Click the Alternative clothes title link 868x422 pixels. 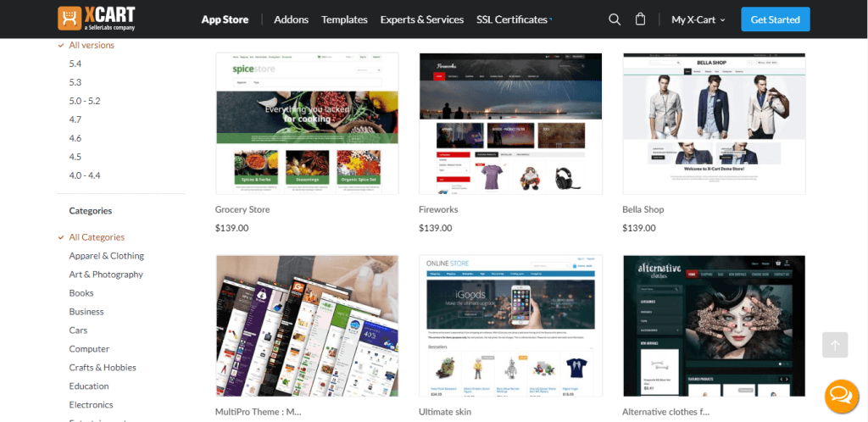(666, 412)
